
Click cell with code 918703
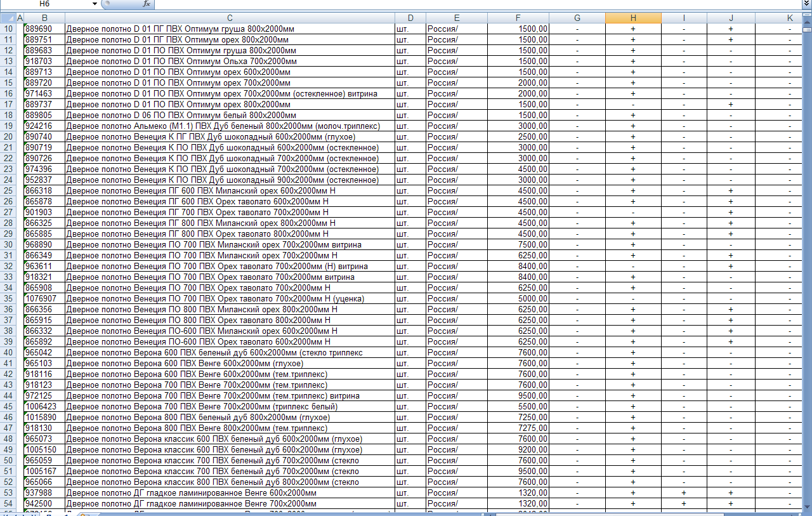coord(44,61)
